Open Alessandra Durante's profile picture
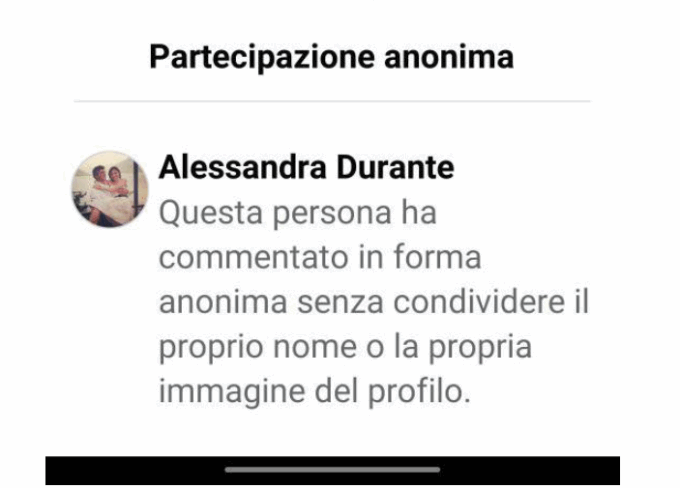The width and height of the screenshot is (680, 488). [110, 189]
